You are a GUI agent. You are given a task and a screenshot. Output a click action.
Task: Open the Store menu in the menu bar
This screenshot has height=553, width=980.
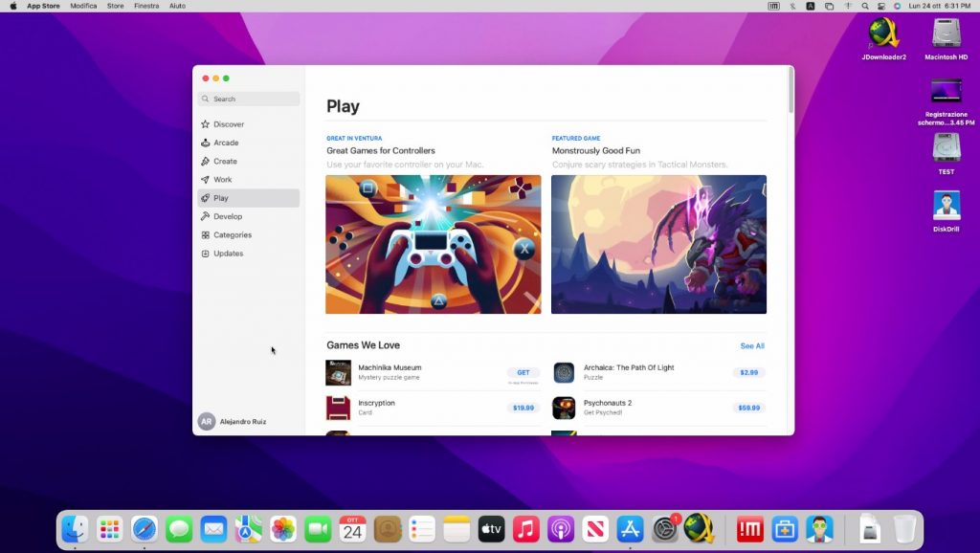[115, 6]
